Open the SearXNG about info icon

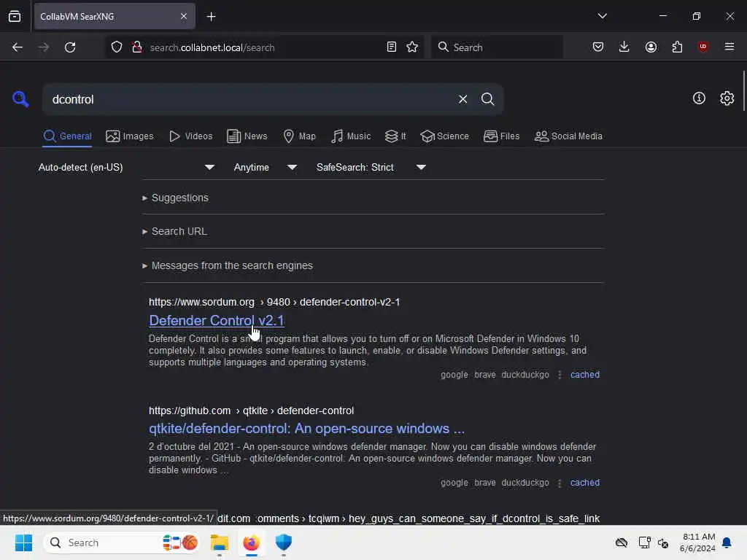point(699,98)
